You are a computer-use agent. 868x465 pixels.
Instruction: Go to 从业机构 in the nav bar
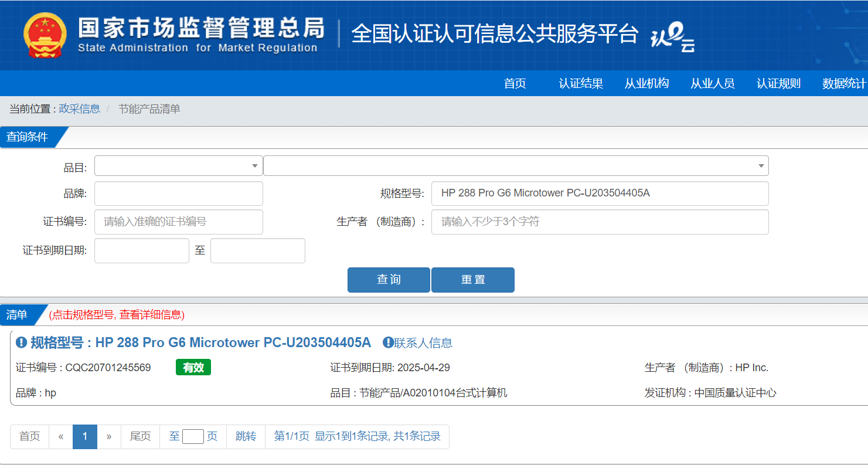[646, 83]
